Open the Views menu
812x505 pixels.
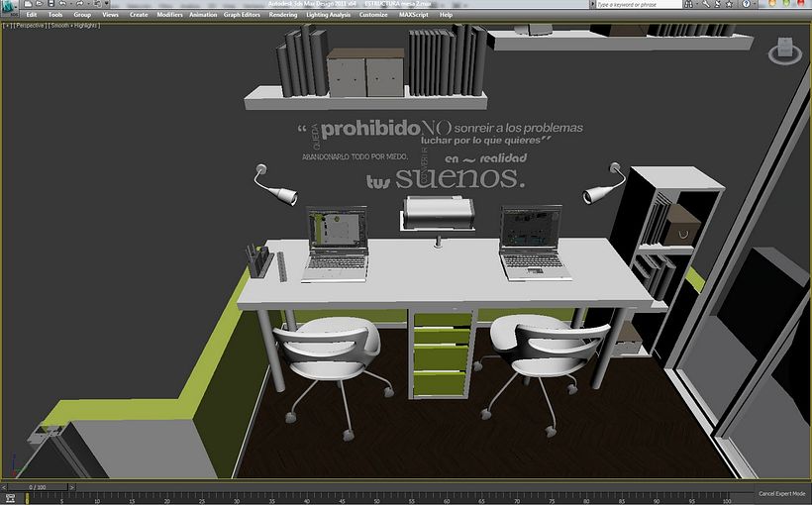pyautogui.click(x=110, y=15)
